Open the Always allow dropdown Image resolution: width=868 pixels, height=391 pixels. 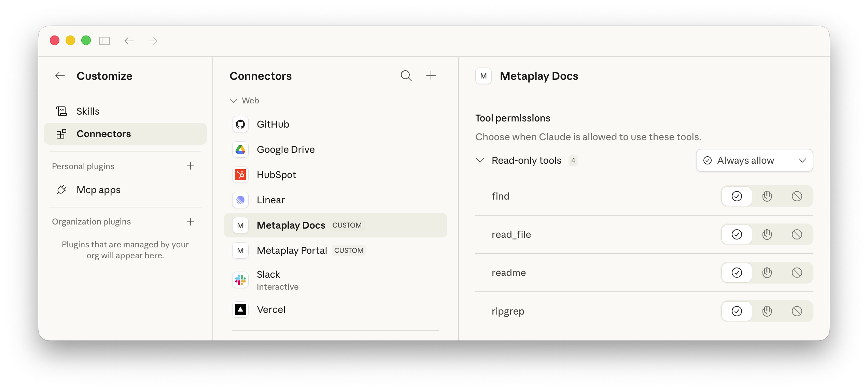754,160
